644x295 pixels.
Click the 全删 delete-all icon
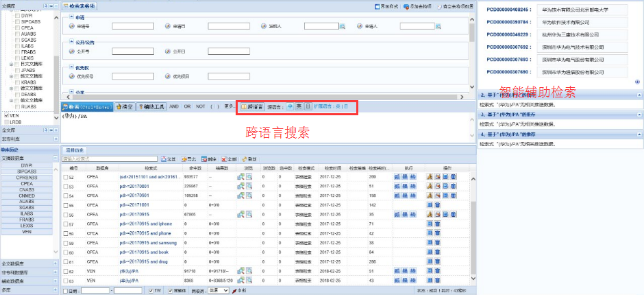click(x=229, y=158)
